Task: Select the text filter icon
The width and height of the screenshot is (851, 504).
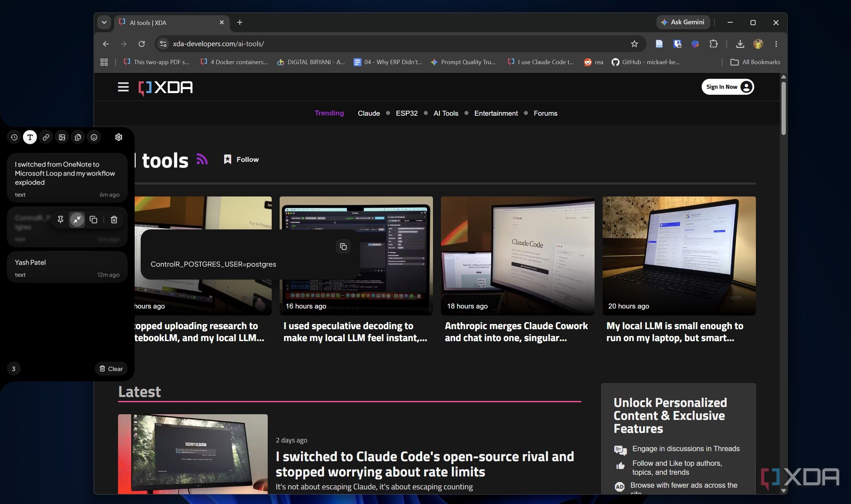Action: (x=30, y=137)
